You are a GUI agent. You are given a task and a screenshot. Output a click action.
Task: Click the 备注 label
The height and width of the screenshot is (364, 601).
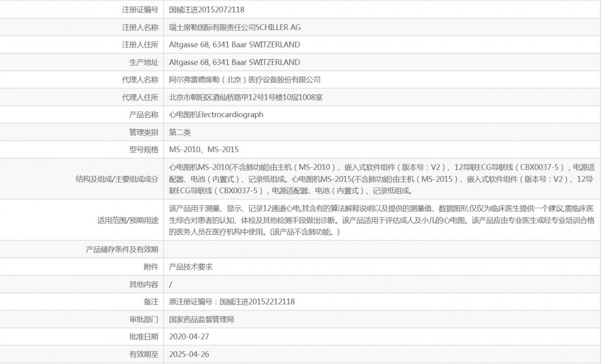point(151,301)
